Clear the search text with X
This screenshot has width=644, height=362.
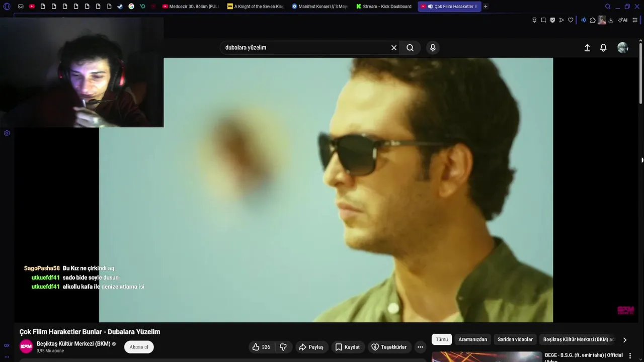click(x=394, y=48)
